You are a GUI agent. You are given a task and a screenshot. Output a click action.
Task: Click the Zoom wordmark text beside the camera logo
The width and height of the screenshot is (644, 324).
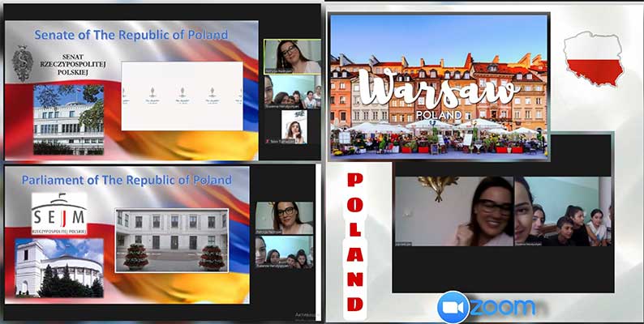503,307
